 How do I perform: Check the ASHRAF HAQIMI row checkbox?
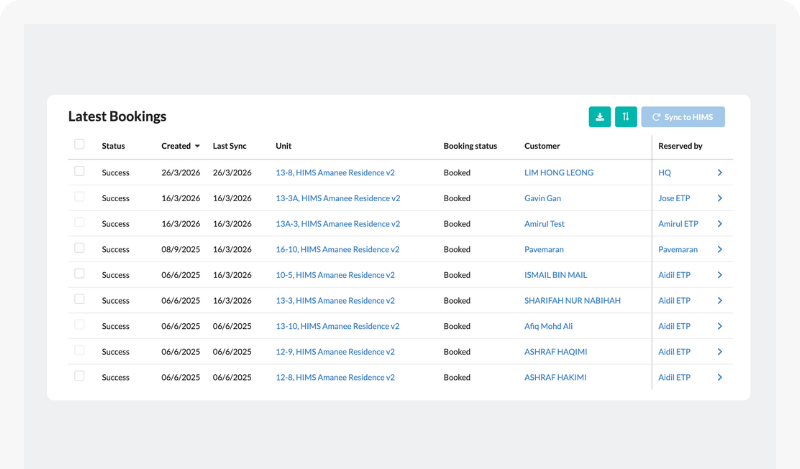click(x=79, y=350)
